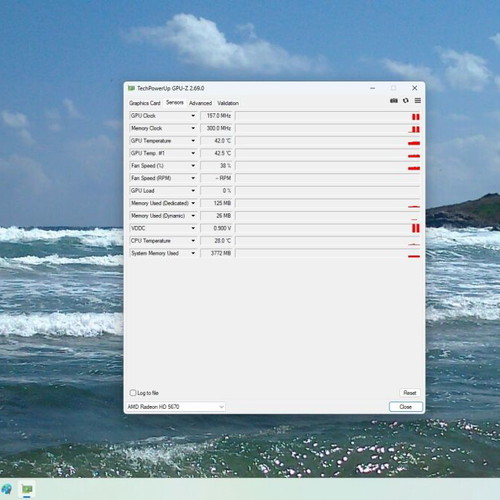Viewport: 500px width, 500px height.
Task: Close the GPU-Z window with X
Action: pyautogui.click(x=415, y=88)
